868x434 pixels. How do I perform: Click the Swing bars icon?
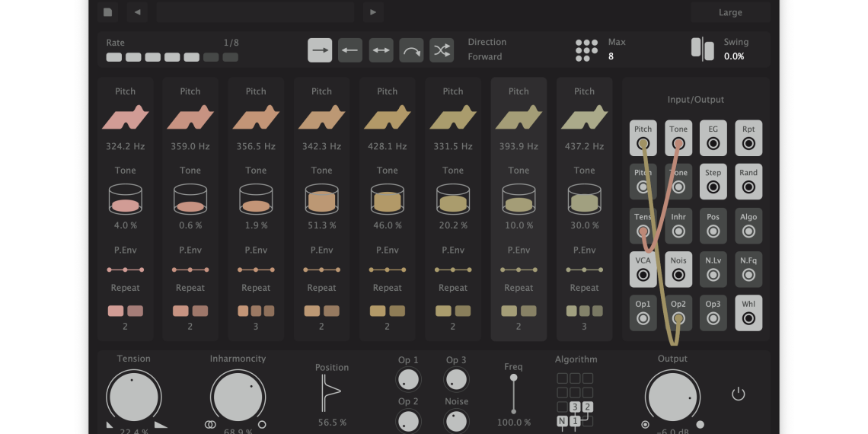pyautogui.click(x=702, y=49)
